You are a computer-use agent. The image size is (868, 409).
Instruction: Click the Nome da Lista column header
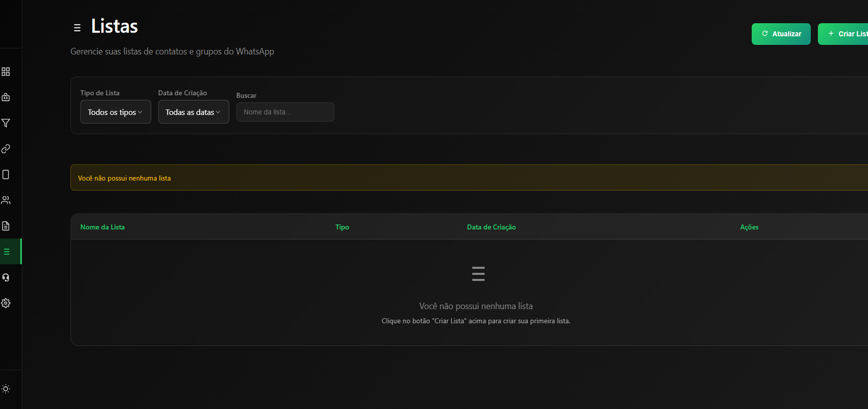[103, 227]
